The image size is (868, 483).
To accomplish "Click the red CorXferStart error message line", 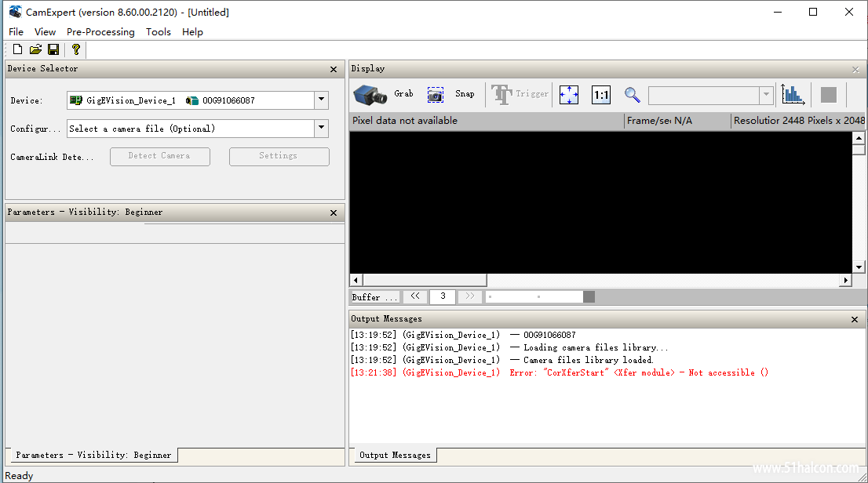I will [559, 372].
